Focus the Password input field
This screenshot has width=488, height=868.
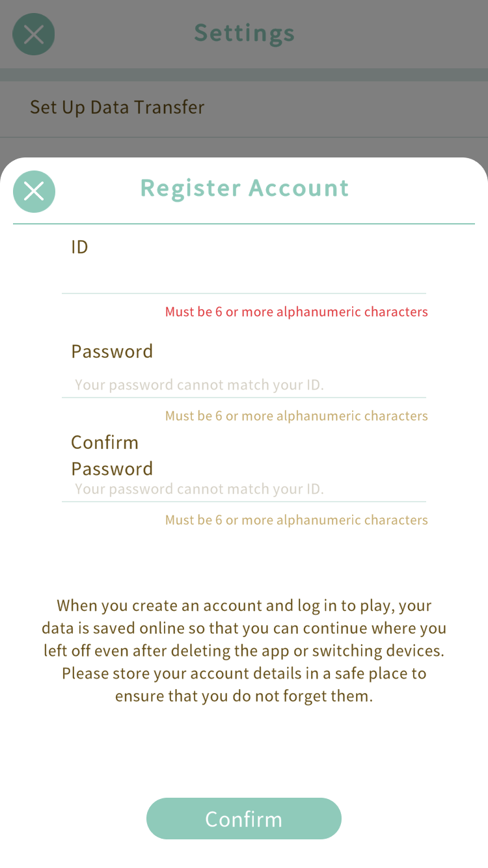tap(244, 385)
